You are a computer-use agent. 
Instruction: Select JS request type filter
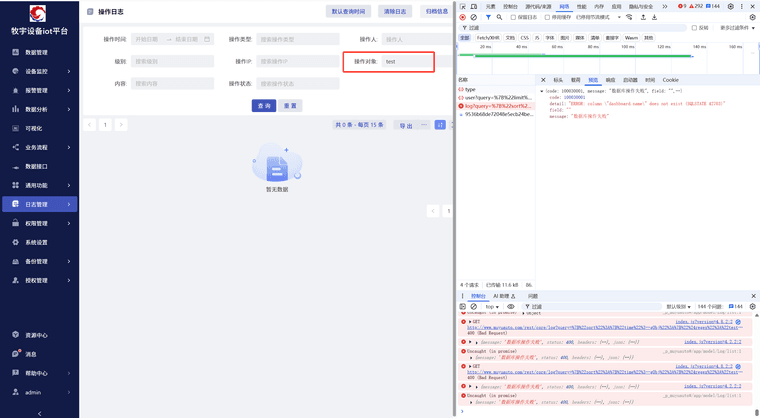pos(537,37)
